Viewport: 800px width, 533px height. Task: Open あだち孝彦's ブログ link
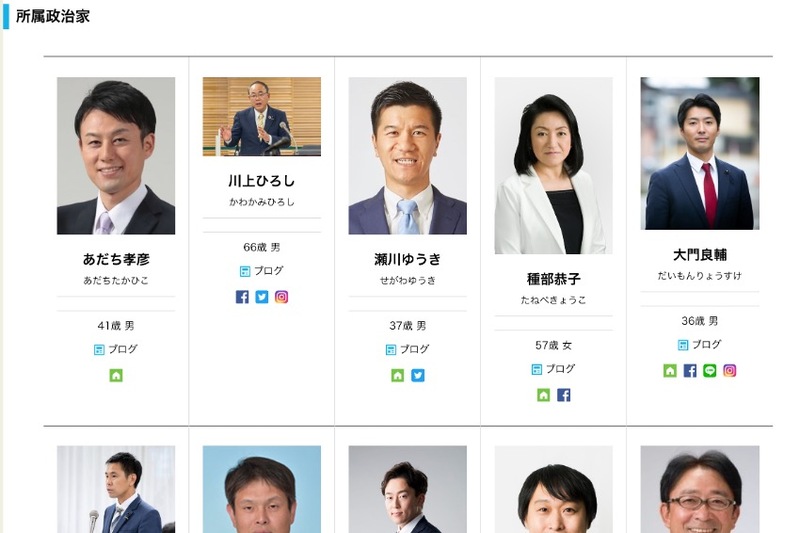(116, 349)
